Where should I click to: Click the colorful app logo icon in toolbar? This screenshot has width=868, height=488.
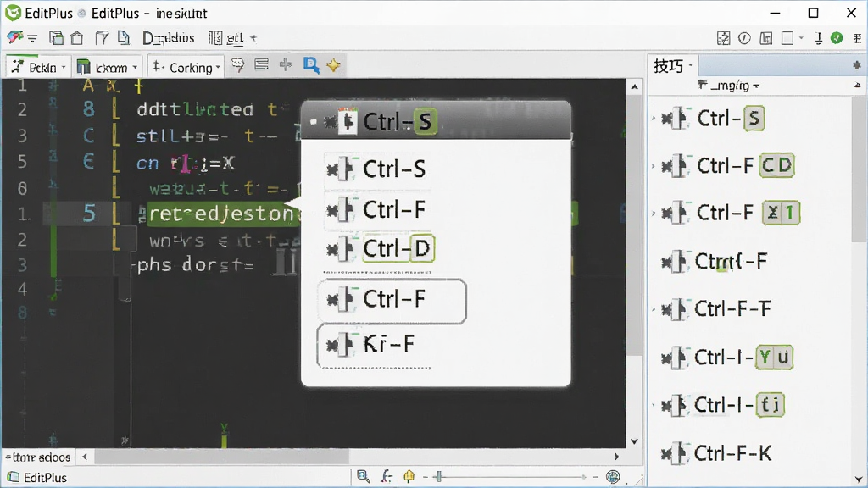pos(14,37)
